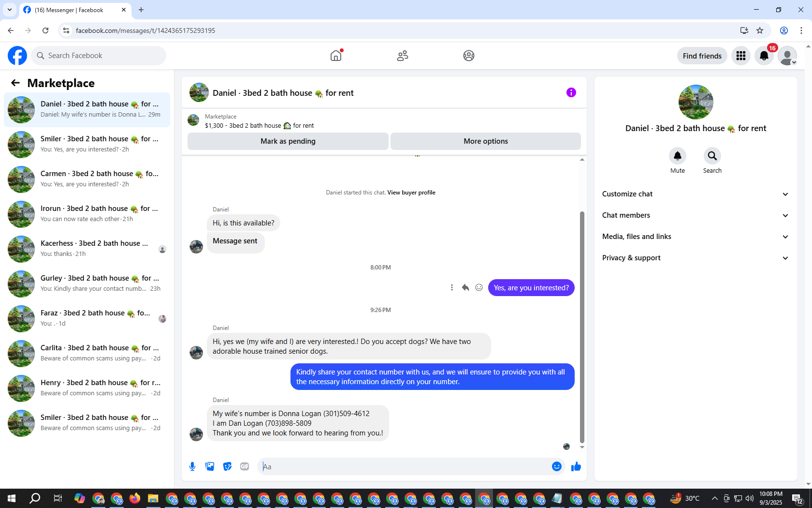This screenshot has width=812, height=508.
Task: Click message with Donna Logan's phone number
Action: click(298, 423)
